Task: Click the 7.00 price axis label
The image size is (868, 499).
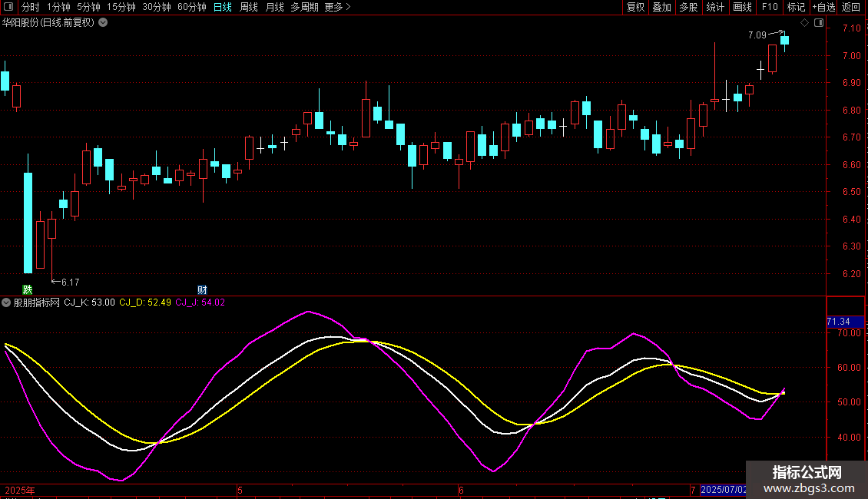Action: pyautogui.click(x=851, y=56)
